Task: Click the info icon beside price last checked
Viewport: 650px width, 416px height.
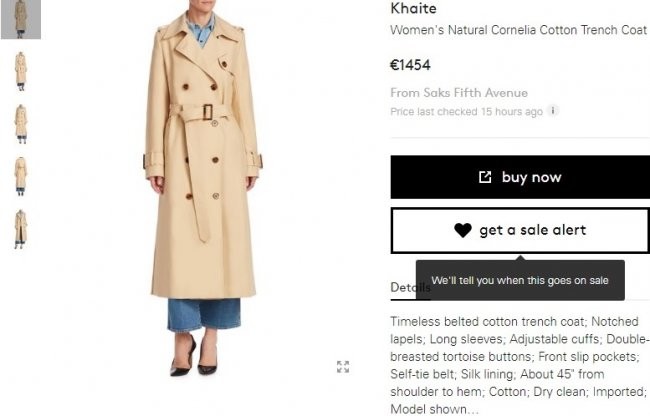Action: point(554,111)
